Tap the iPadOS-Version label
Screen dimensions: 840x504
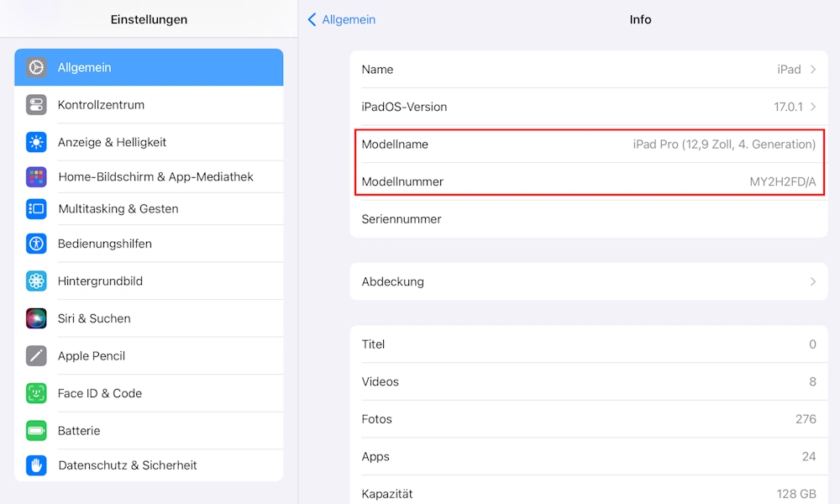tap(405, 108)
